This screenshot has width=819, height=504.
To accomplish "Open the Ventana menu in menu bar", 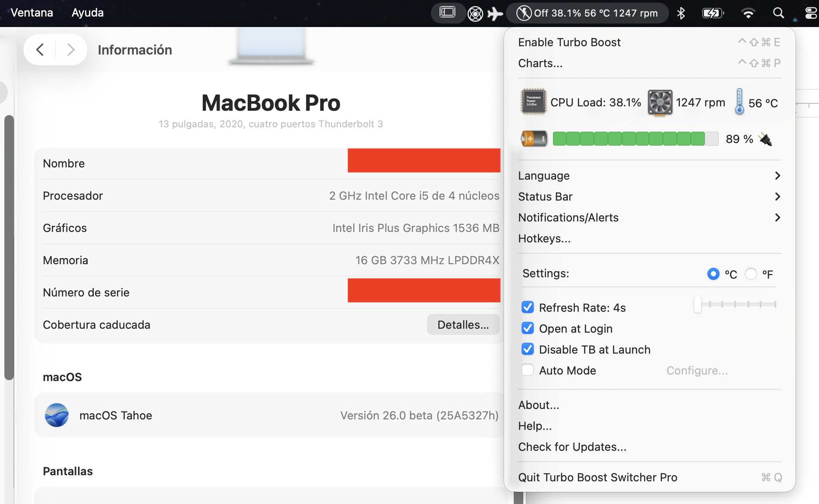I will pos(32,13).
